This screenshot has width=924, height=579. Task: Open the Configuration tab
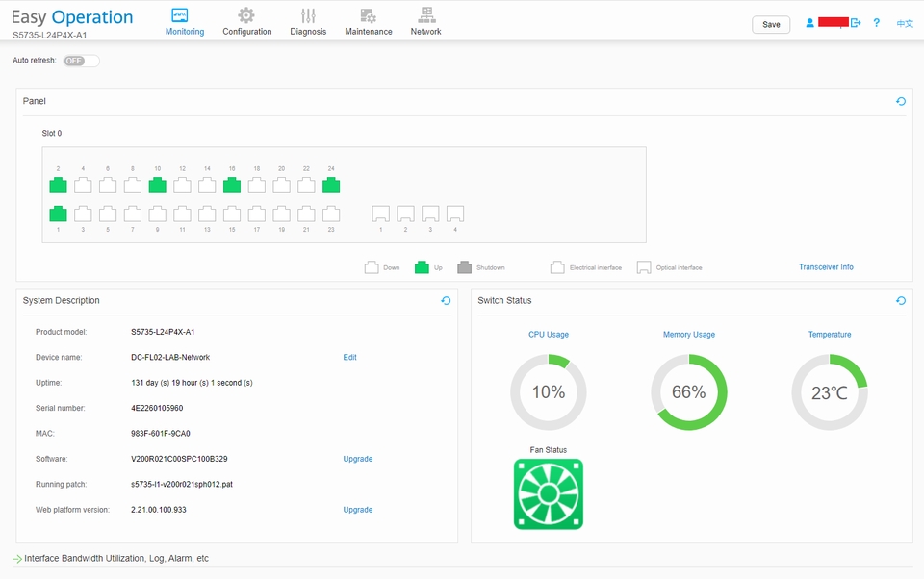pos(247,22)
